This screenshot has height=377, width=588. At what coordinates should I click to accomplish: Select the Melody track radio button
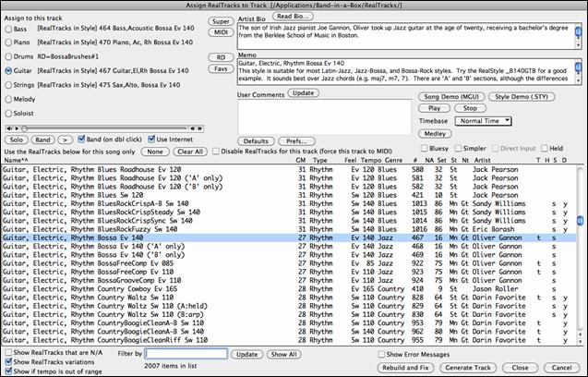[x=8, y=100]
